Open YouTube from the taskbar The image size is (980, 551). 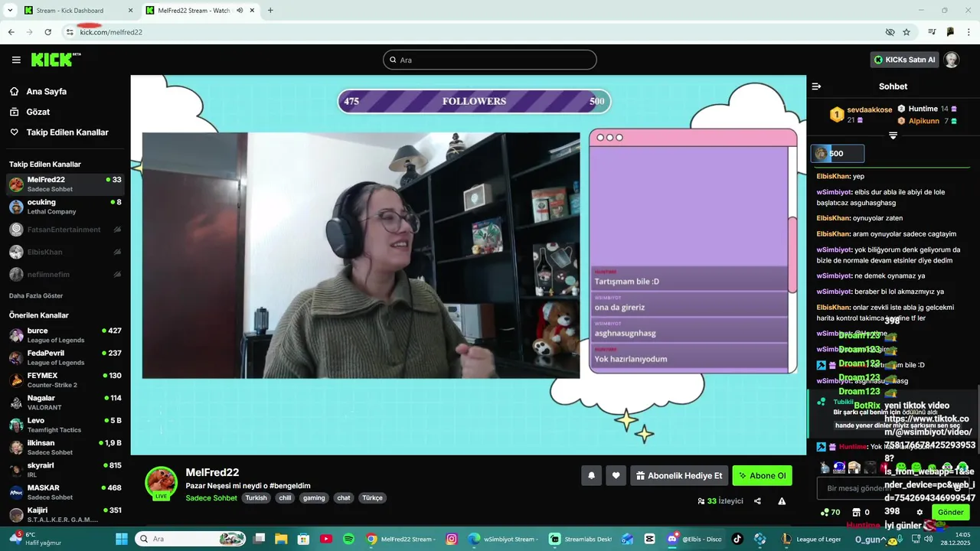click(326, 539)
